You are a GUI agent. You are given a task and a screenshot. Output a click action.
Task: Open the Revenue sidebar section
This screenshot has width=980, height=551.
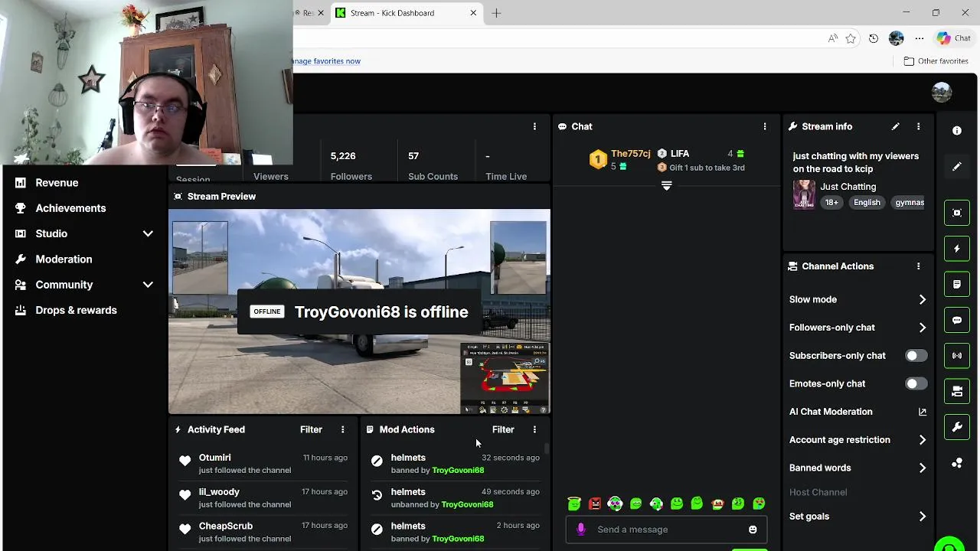tap(57, 183)
